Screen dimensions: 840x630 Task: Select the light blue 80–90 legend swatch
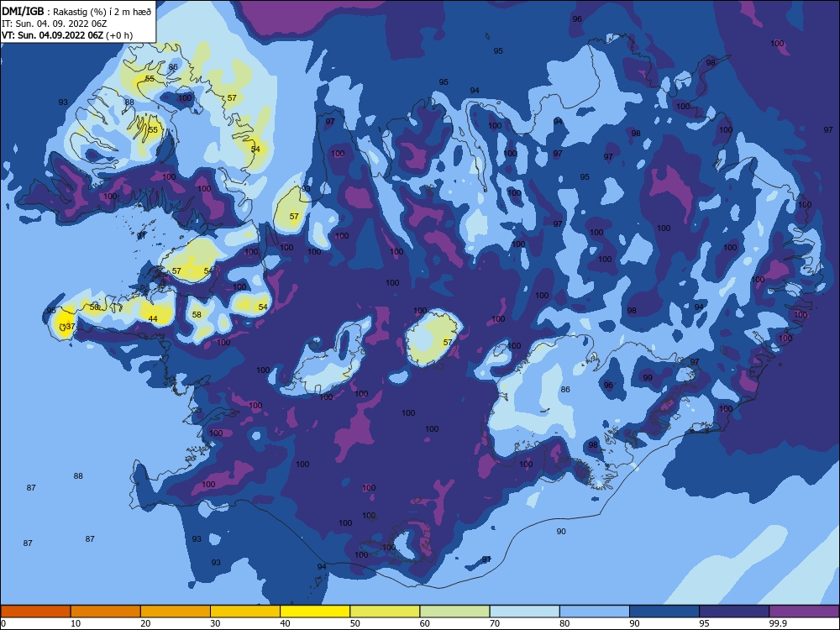point(595,612)
